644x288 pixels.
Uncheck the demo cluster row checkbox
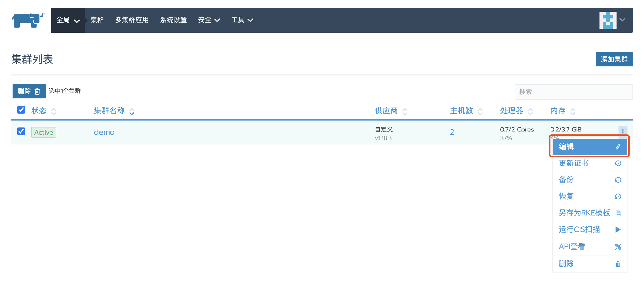click(x=21, y=131)
